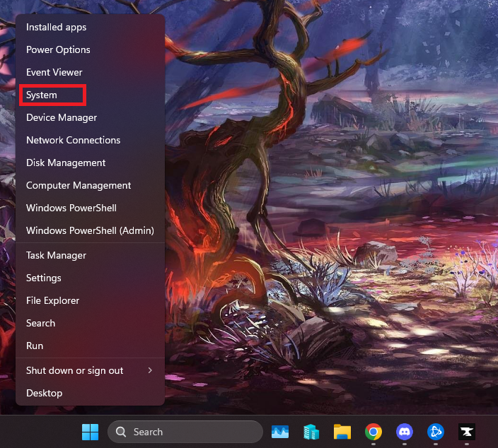
Task: Open Installed apps from the menu
Action: click(91, 28)
